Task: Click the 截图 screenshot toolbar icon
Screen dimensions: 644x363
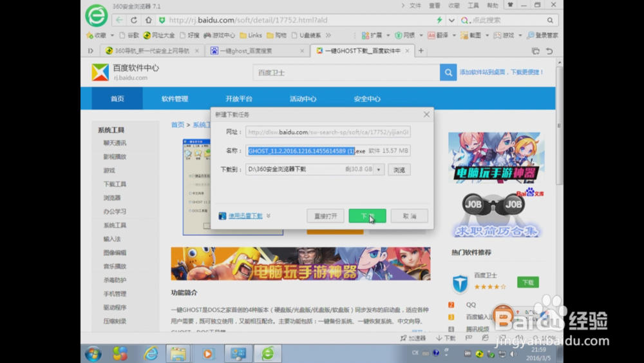Action: pyautogui.click(x=471, y=35)
